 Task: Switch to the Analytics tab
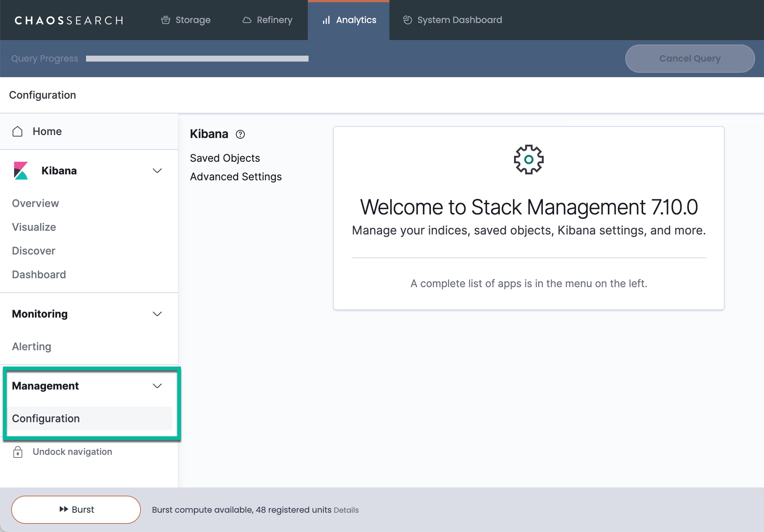point(349,20)
